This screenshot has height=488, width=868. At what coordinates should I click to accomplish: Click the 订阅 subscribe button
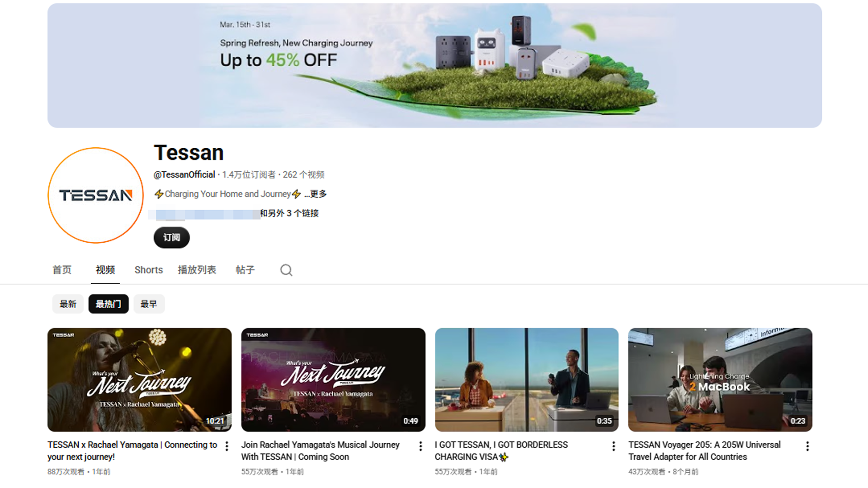coord(171,238)
